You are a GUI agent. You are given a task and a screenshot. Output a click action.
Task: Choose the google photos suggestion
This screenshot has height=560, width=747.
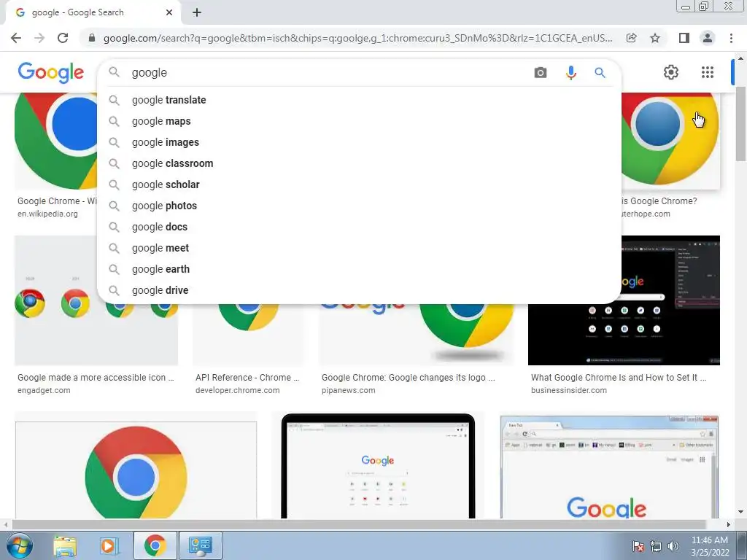click(x=359, y=206)
